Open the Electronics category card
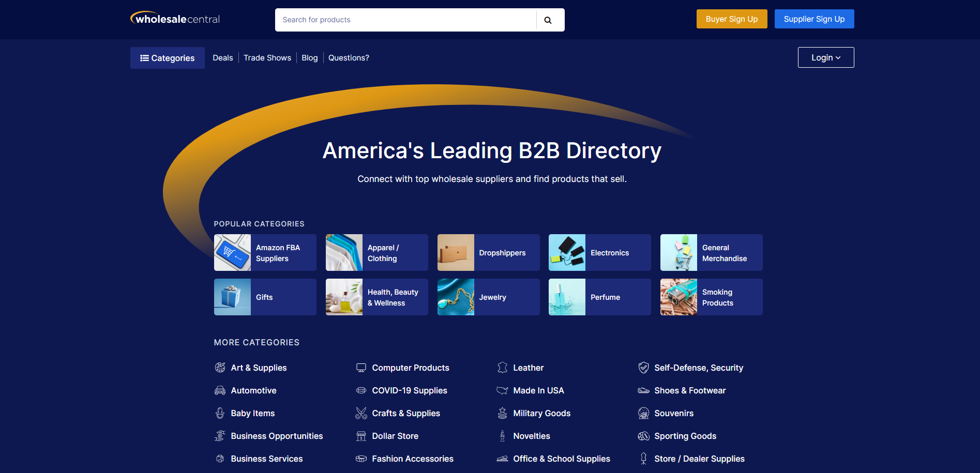The image size is (980, 473). (600, 253)
